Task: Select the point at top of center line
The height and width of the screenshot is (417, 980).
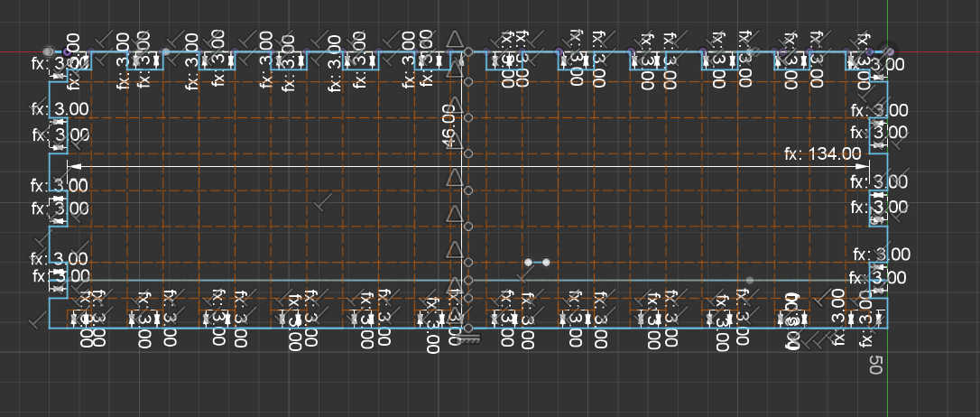Action: [x=468, y=52]
